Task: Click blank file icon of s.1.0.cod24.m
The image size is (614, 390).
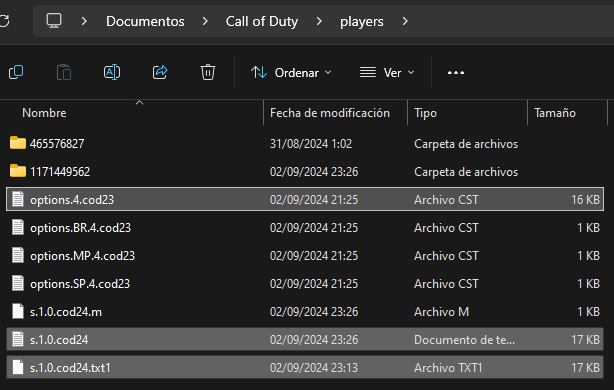Action: coord(18,311)
